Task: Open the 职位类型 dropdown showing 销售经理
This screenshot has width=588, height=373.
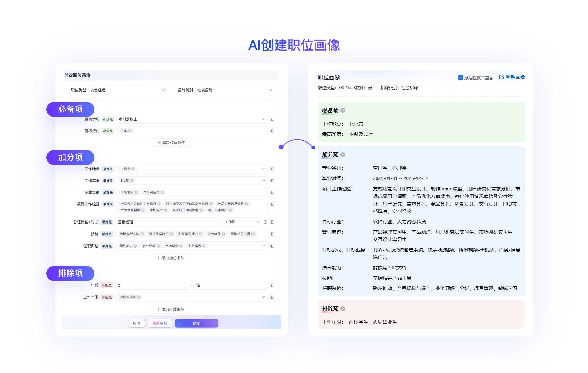Action: pyautogui.click(x=128, y=90)
